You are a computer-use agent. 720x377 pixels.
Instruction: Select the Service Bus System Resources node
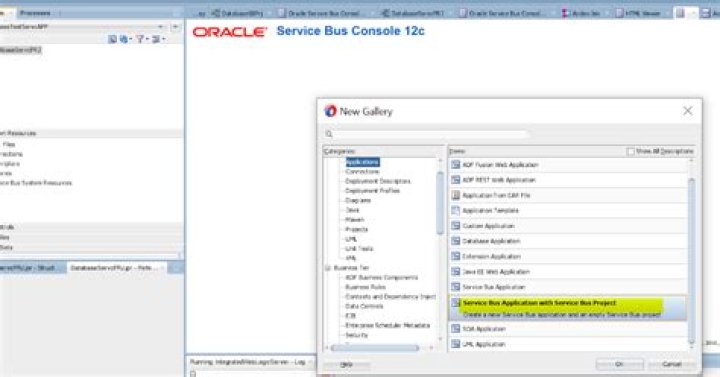pos(36,183)
